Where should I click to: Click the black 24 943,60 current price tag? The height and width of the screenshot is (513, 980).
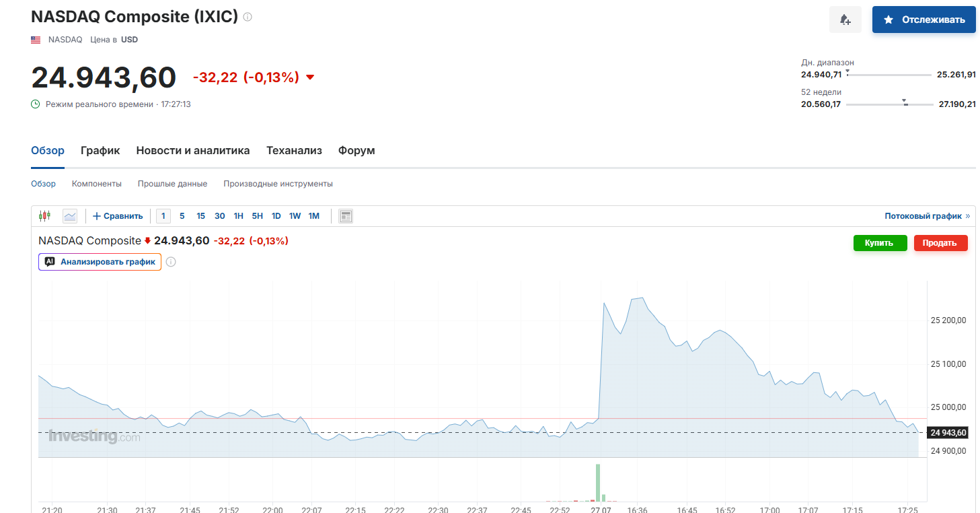948,432
